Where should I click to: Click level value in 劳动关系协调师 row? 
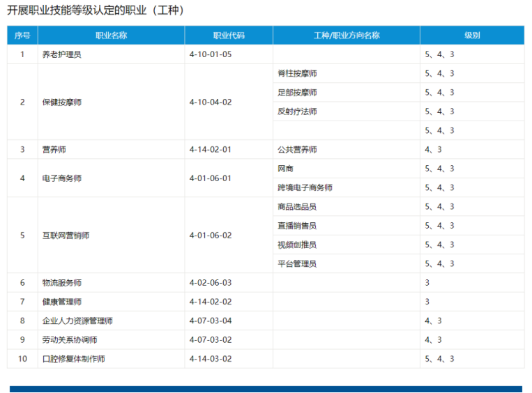point(433,340)
